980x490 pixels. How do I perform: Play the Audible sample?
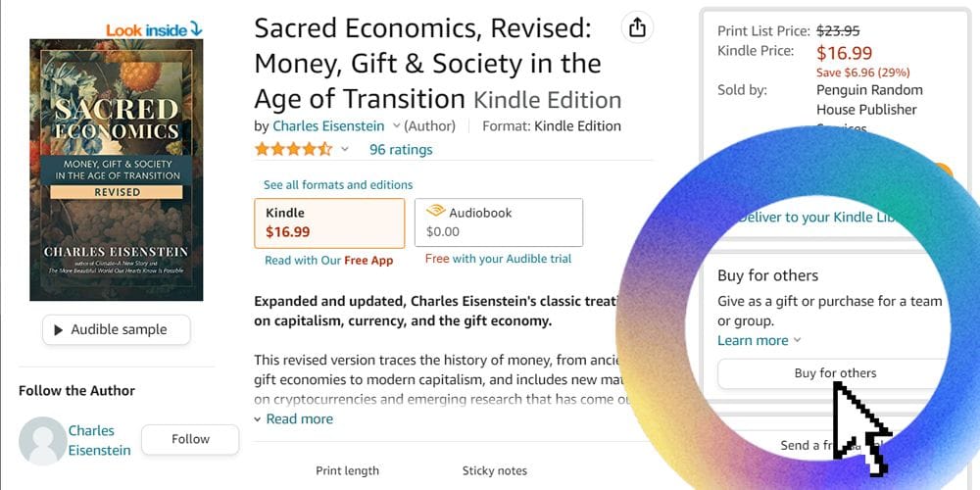[x=116, y=329]
